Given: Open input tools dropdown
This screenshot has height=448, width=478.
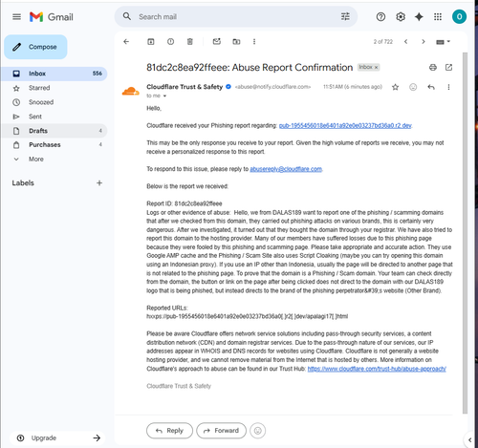Looking at the screenshot, I should [443, 42].
